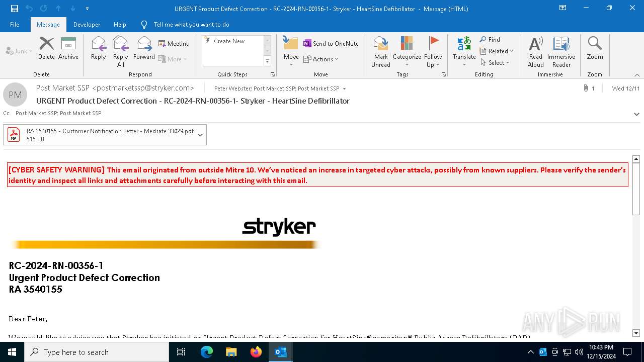Open the Help tab
Viewport: 644px width, 362px height.
point(120,24)
